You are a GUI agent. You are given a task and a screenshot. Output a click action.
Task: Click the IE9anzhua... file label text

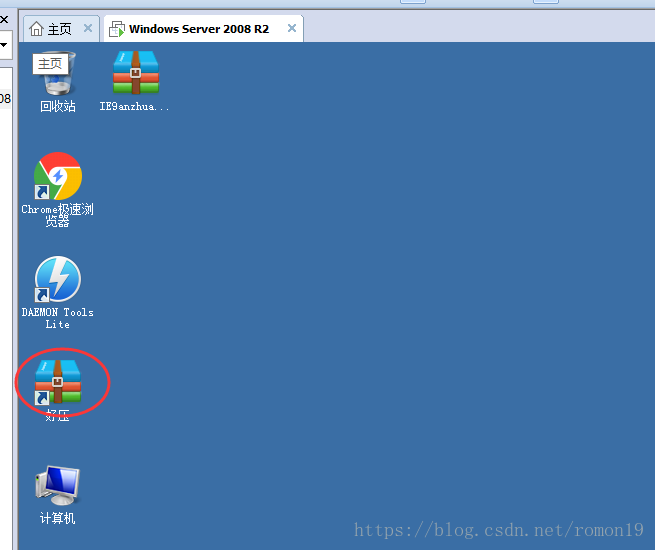[x=134, y=106]
